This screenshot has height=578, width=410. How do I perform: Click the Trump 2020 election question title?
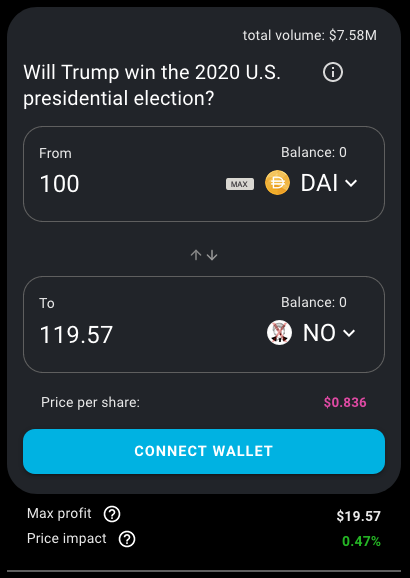point(152,86)
